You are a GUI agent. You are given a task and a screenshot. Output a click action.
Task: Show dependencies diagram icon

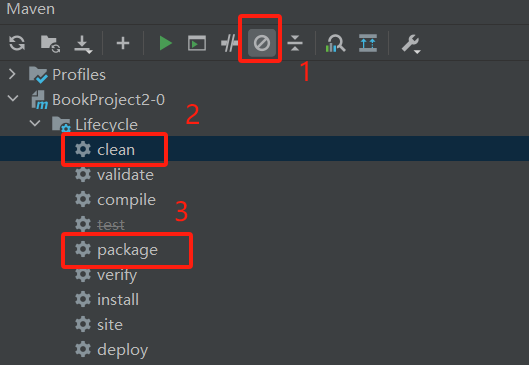[x=335, y=44]
